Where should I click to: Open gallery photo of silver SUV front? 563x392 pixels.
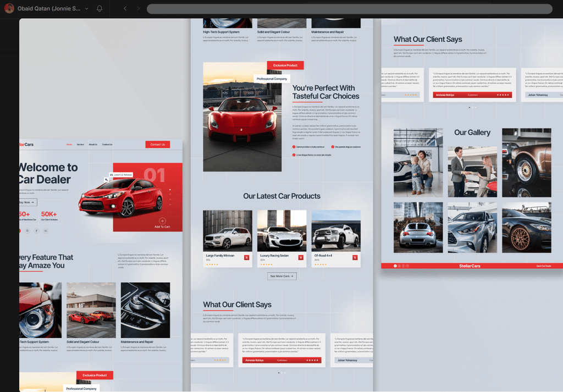click(x=472, y=228)
